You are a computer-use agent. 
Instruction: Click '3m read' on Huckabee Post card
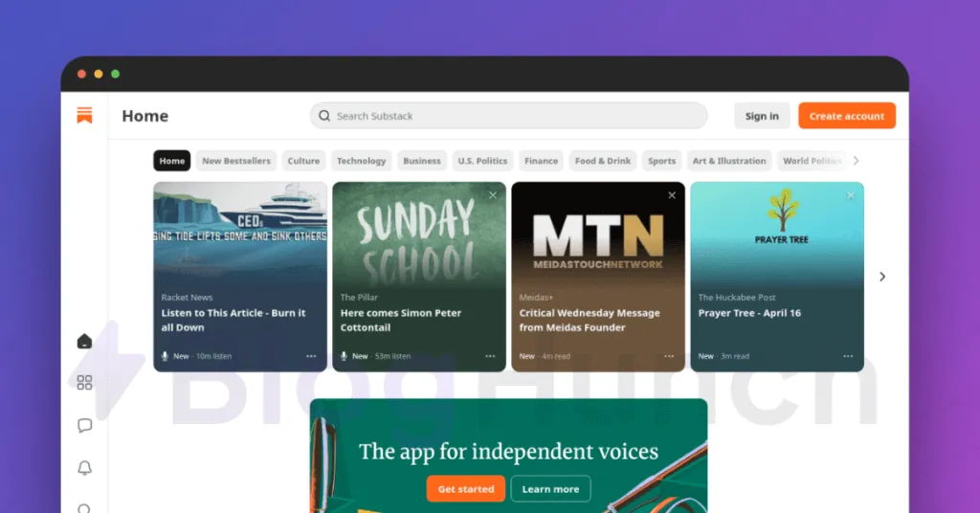(x=735, y=356)
